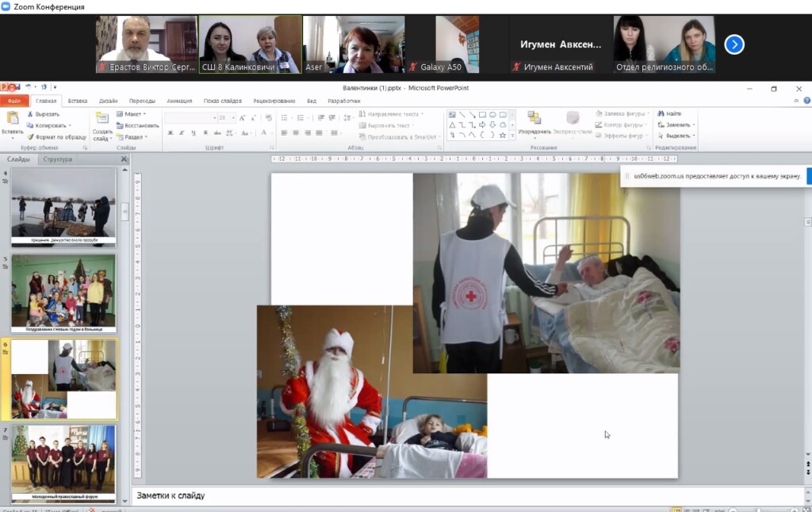The width and height of the screenshot is (812, 512).
Task: Click the Undo arrow in Quick Access Toolbar
Action: 29,87
